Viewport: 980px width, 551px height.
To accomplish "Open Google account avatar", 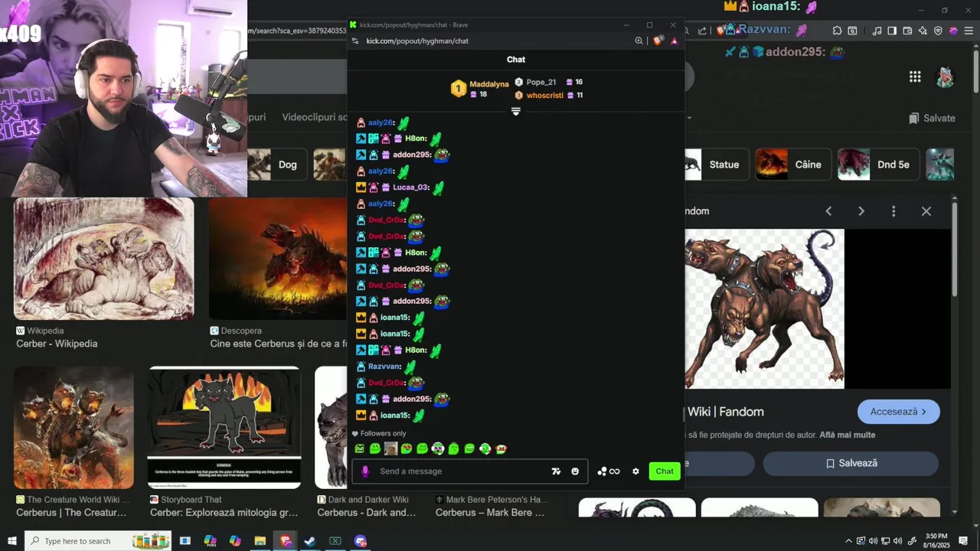I will [946, 77].
